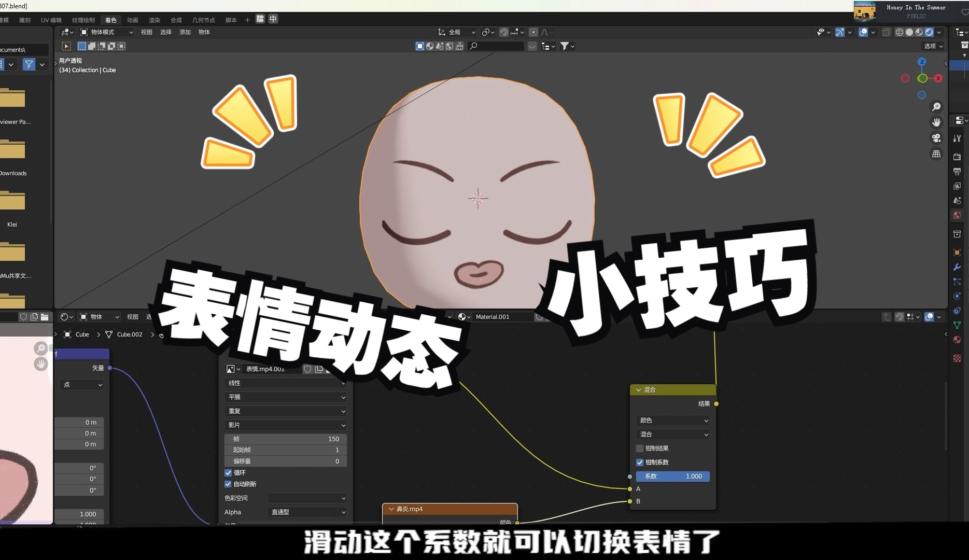Click the file browser filter funnel button
The image size is (969, 560).
pos(29,64)
